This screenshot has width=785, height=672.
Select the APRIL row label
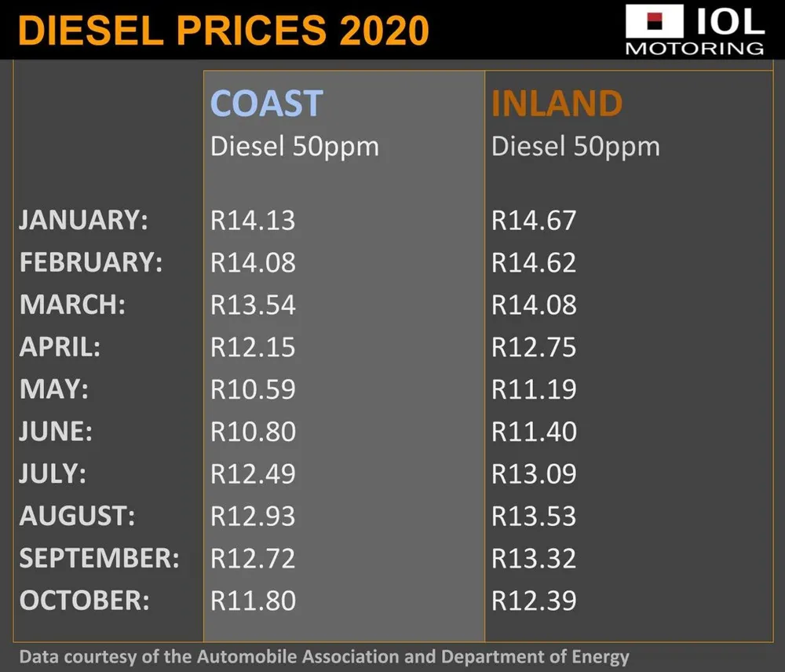(x=60, y=348)
